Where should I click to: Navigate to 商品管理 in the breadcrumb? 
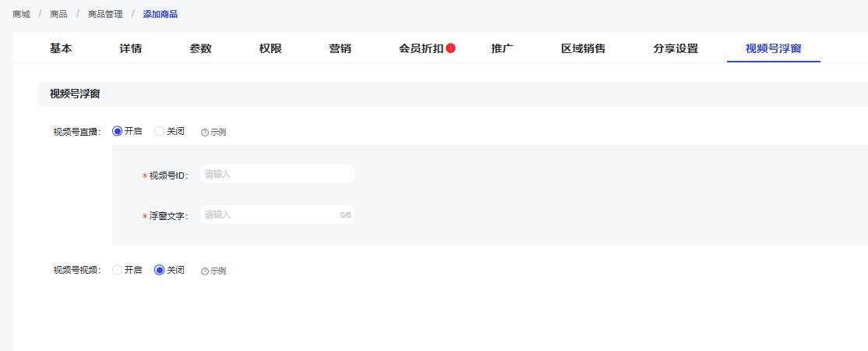coord(105,14)
